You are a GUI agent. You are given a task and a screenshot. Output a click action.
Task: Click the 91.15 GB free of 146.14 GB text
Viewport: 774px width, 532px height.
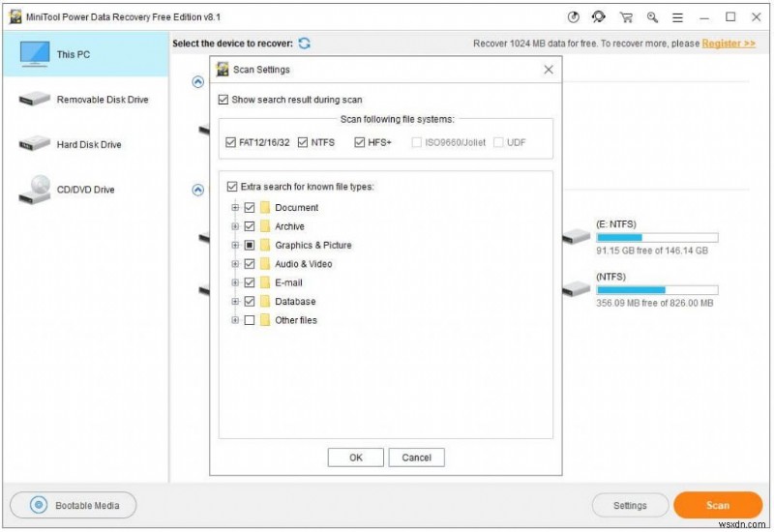click(x=651, y=251)
